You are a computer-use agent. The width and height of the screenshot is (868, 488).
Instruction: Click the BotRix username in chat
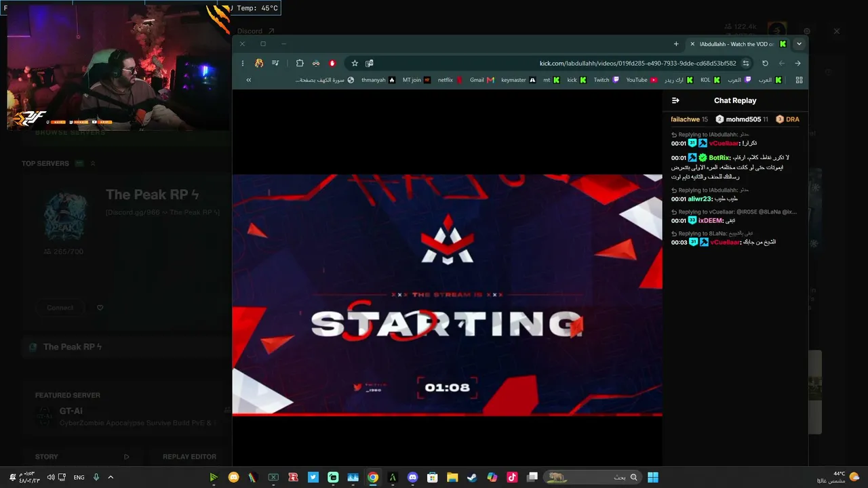pyautogui.click(x=719, y=158)
